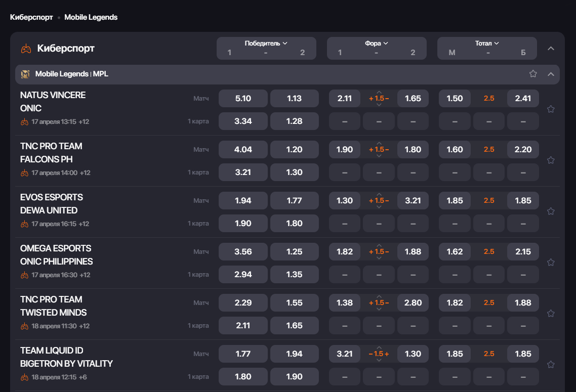Open the NATUS VINCERE vs ONIC match
Image resolution: width=576 pixels, height=392 pixels.
coord(53,102)
